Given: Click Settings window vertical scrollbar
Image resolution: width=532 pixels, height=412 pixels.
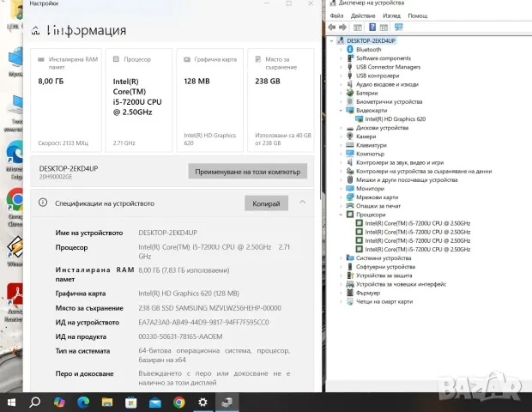Looking at the screenshot, I should (x=320, y=136).
